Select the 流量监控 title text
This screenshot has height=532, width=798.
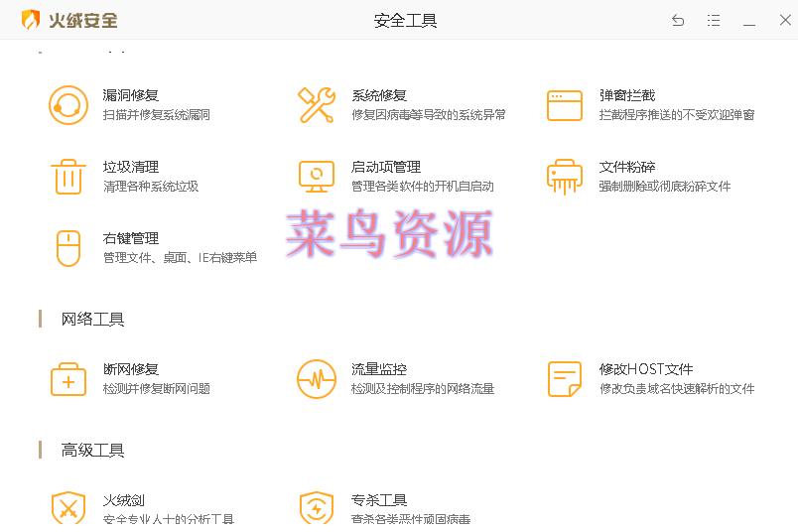[379, 369]
